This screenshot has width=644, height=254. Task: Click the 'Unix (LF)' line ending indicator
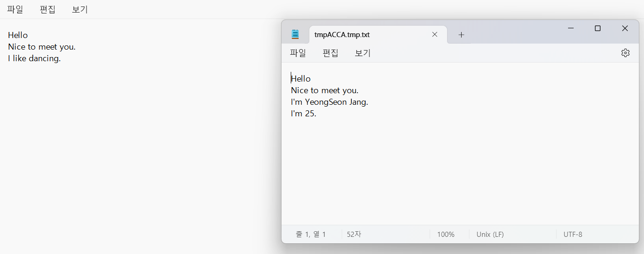[490, 235]
